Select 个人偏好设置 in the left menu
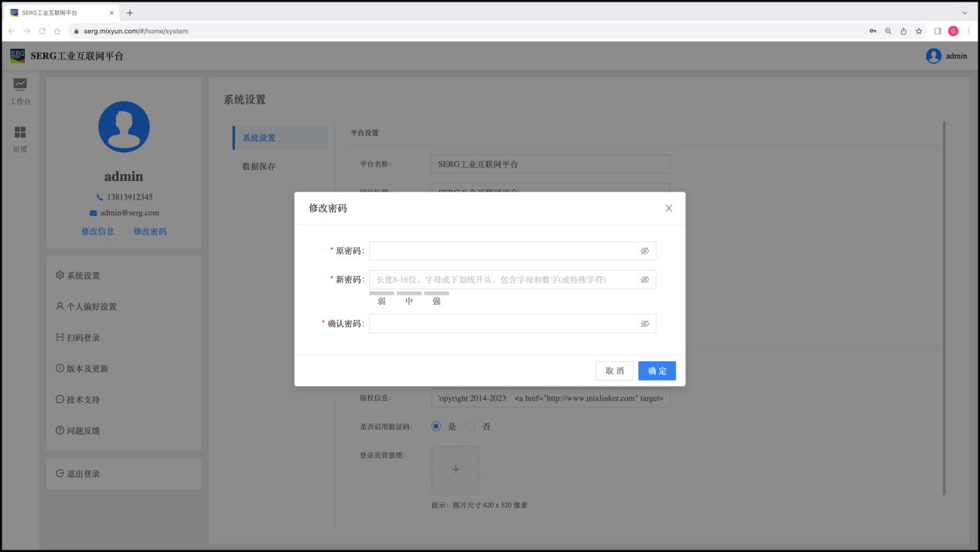Image resolution: width=980 pixels, height=552 pixels. [x=91, y=307]
